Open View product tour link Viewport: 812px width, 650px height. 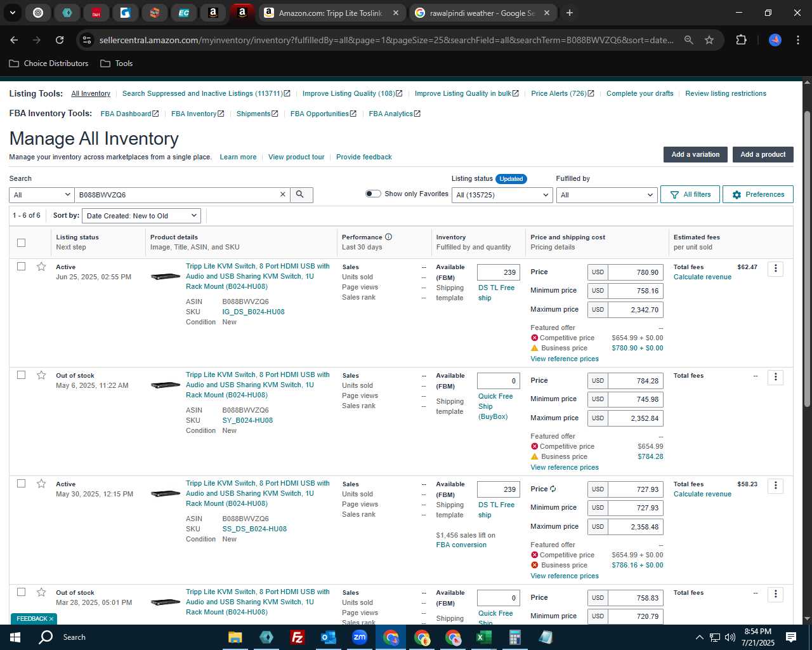tap(296, 157)
